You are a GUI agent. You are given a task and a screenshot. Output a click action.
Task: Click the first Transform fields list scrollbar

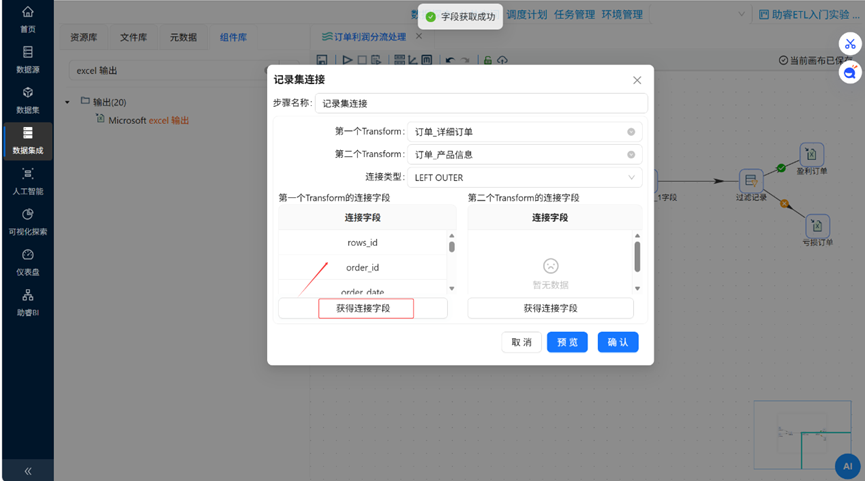tap(452, 246)
